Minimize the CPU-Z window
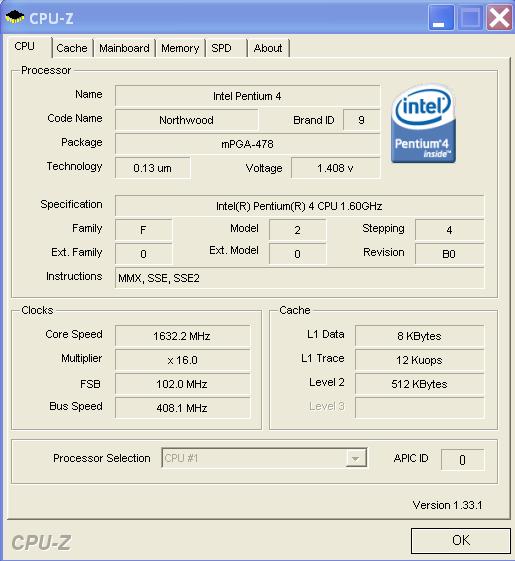This screenshot has height=561, width=515. click(441, 17)
